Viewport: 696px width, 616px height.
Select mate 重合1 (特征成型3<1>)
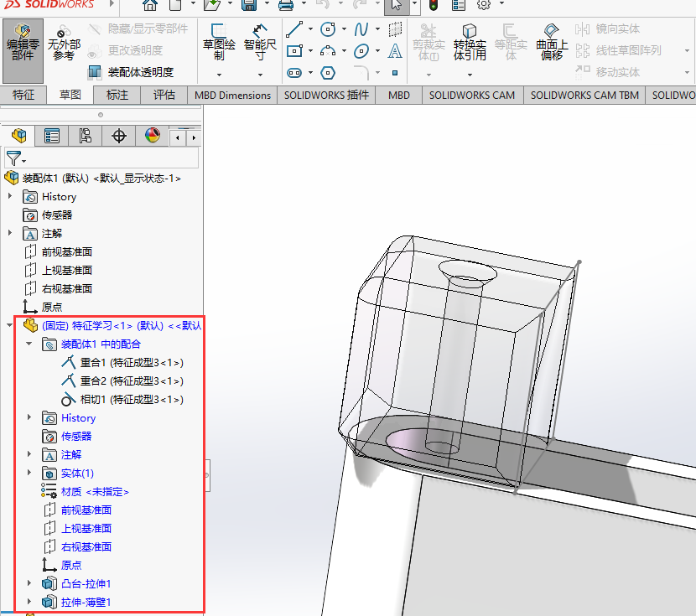coord(122,362)
